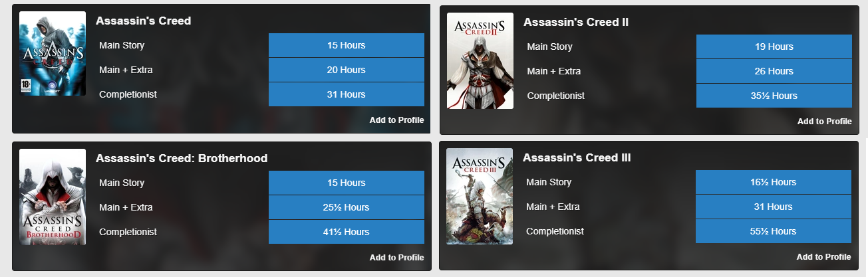The image size is (868, 277).
Task: Click the Assassin's Creed III box art
Action: pyautogui.click(x=479, y=196)
